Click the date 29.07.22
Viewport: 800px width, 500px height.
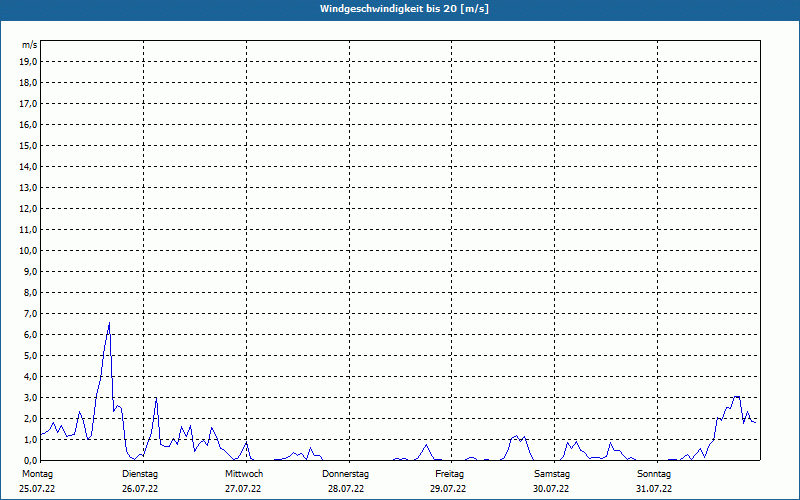point(448,489)
